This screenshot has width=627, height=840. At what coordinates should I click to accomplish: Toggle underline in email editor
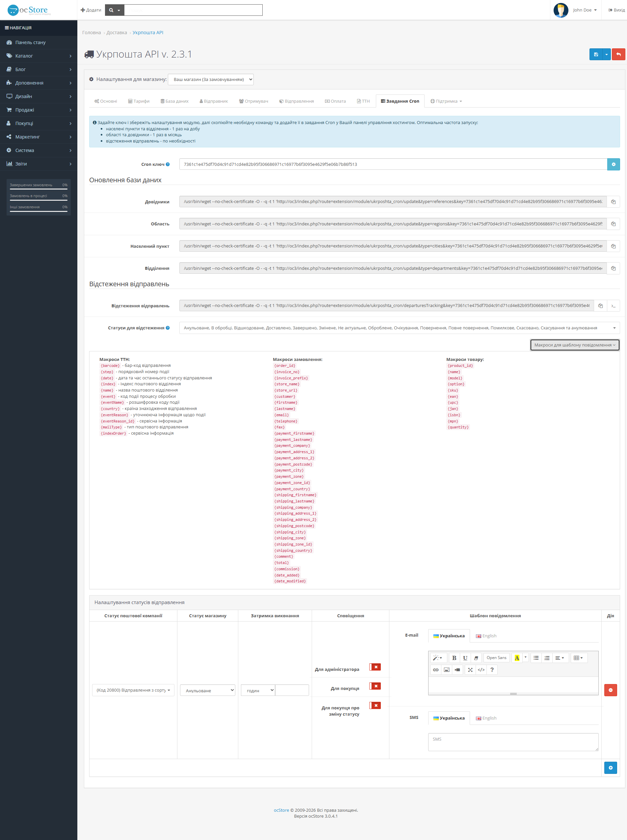point(465,658)
